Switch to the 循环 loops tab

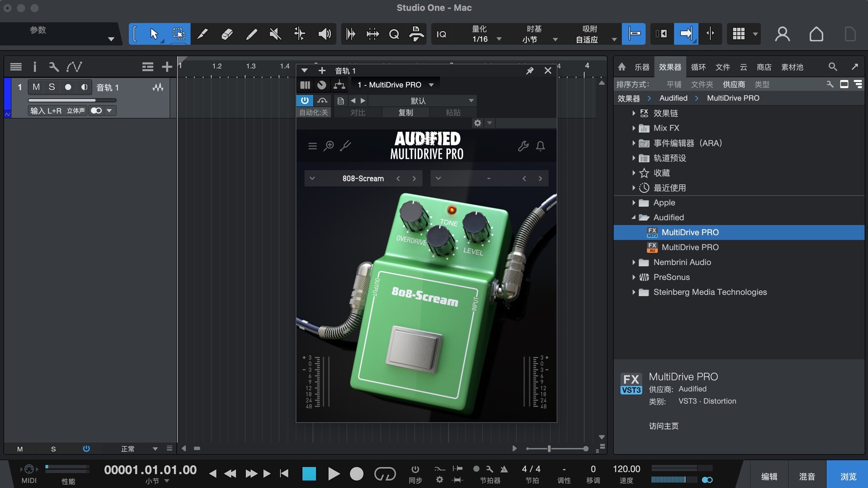tap(698, 67)
